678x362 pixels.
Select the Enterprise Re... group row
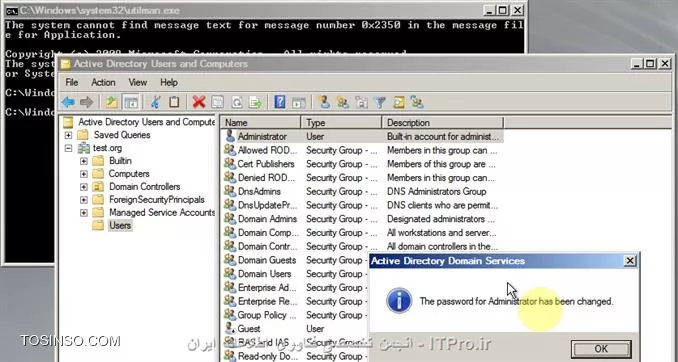click(295, 301)
